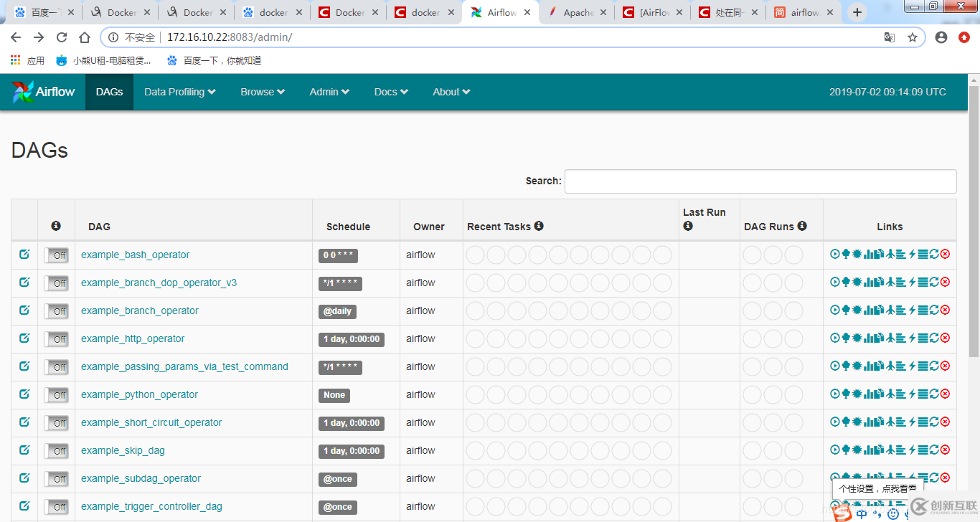Open example_trigger_controller_dag DAG link
The width and height of the screenshot is (980, 522).
(151, 506)
